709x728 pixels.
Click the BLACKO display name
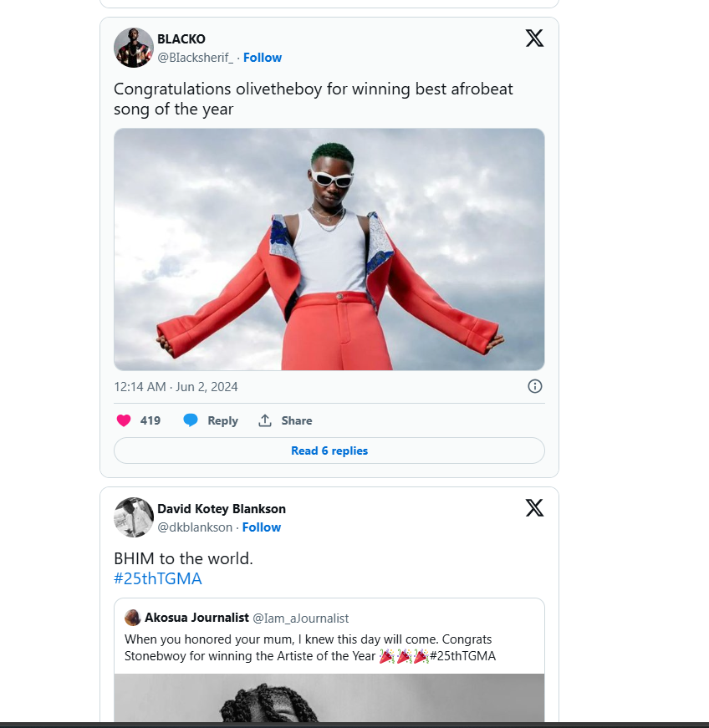coord(181,39)
